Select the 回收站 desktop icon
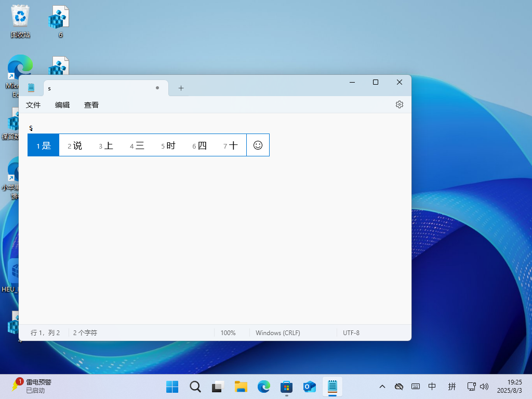Viewport: 532px width, 399px height. [20, 21]
